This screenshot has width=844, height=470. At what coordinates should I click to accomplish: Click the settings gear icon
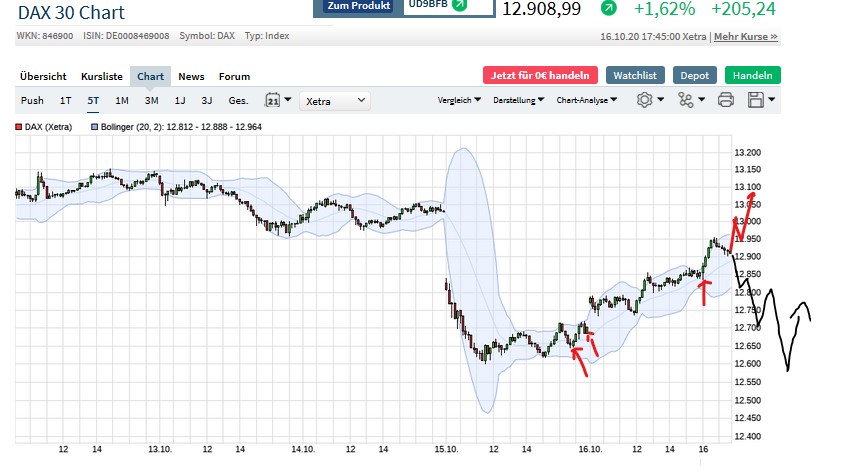[645, 100]
